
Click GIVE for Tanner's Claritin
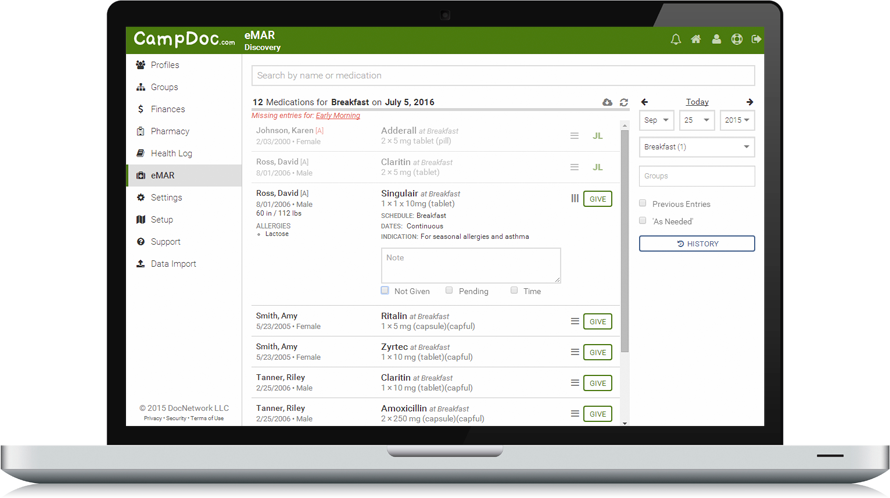[598, 383]
